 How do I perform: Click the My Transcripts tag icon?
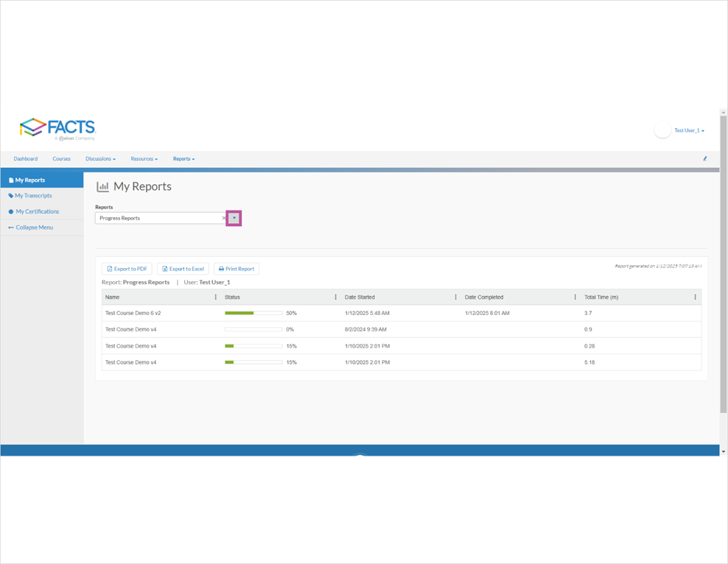point(10,195)
